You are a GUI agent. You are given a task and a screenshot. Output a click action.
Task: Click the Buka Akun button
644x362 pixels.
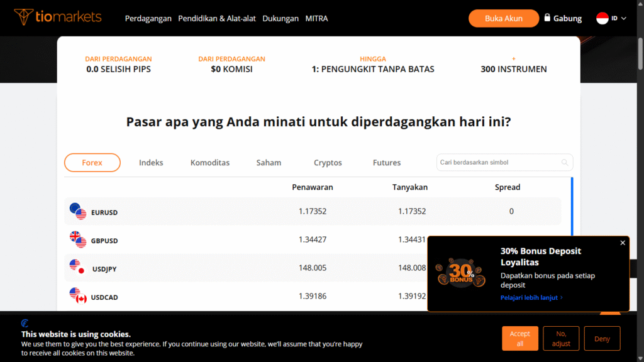coord(504,18)
